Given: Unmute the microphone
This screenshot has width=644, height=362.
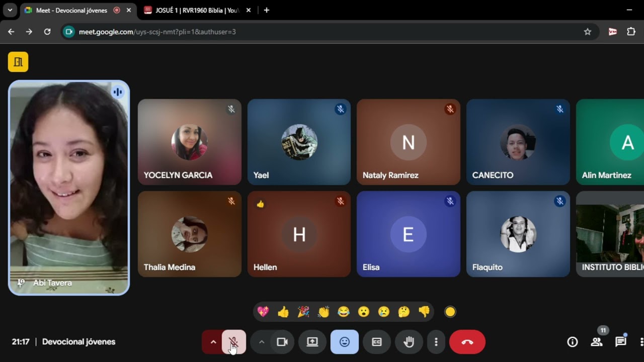Looking at the screenshot, I should (x=233, y=342).
